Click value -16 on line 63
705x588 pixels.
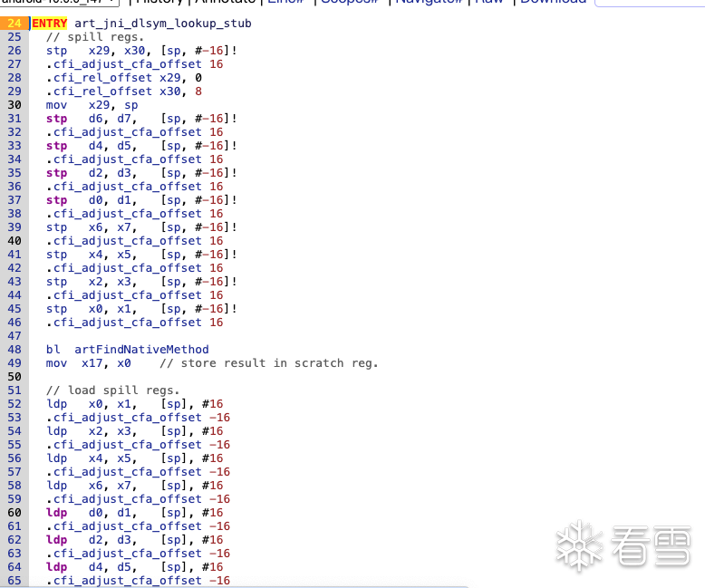click(x=220, y=554)
